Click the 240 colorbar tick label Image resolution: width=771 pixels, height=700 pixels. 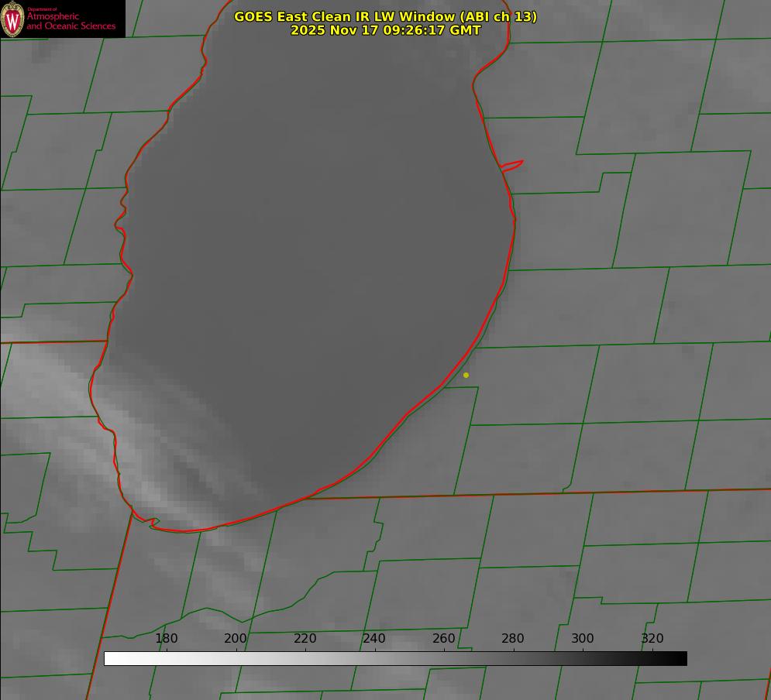[374, 638]
